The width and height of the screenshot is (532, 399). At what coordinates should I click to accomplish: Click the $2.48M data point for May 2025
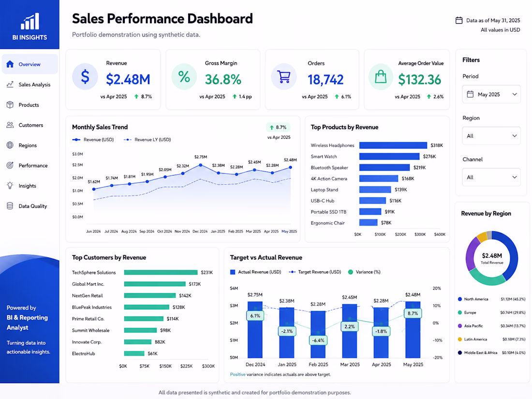coord(291,167)
